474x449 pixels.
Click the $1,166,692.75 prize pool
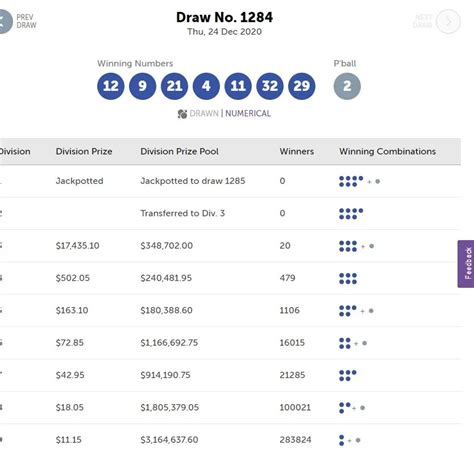tap(169, 343)
